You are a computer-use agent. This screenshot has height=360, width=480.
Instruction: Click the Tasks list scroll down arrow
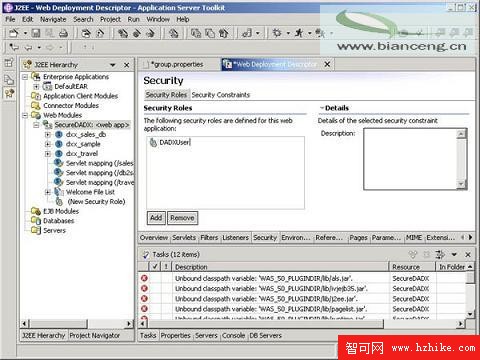point(470,313)
